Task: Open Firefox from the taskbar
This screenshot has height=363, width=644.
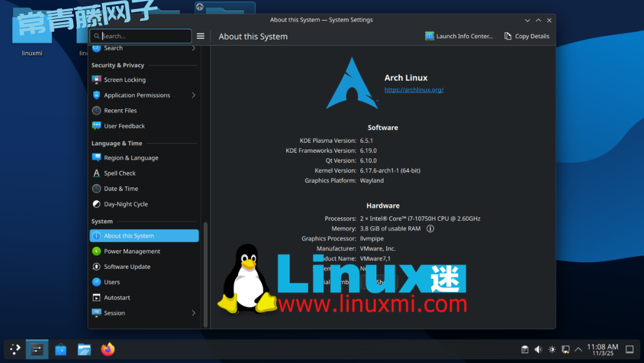Action: (107, 349)
